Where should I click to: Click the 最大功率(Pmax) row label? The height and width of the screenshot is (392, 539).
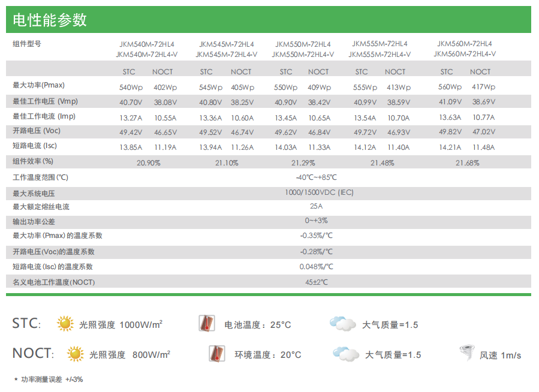[x=38, y=85]
